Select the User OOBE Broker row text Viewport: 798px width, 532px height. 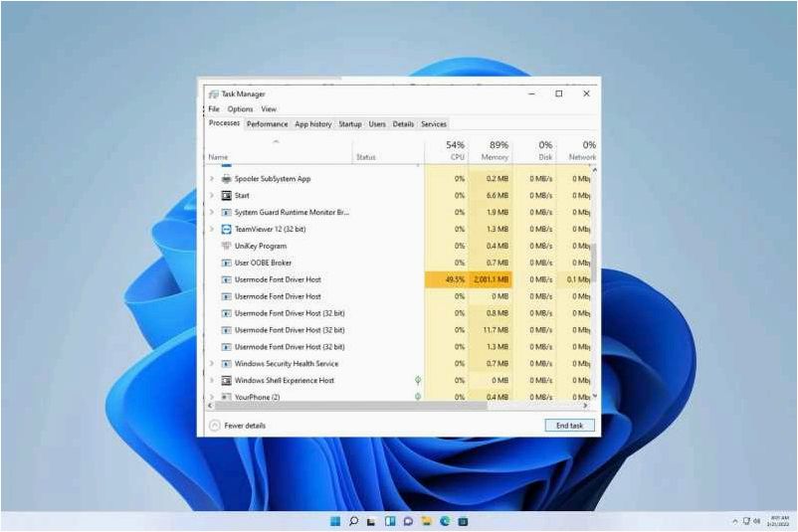click(x=263, y=263)
